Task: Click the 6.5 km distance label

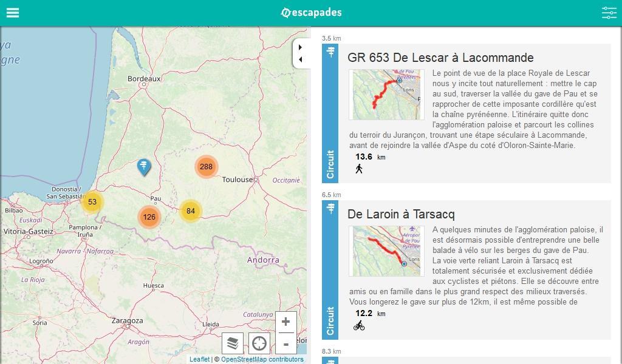Action: pyautogui.click(x=331, y=195)
